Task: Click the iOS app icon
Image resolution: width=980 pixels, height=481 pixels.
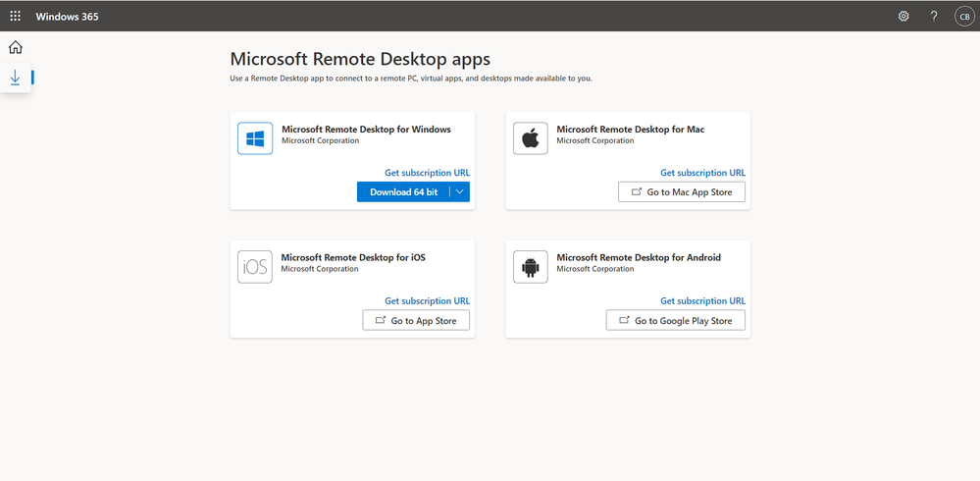Action: click(x=255, y=268)
